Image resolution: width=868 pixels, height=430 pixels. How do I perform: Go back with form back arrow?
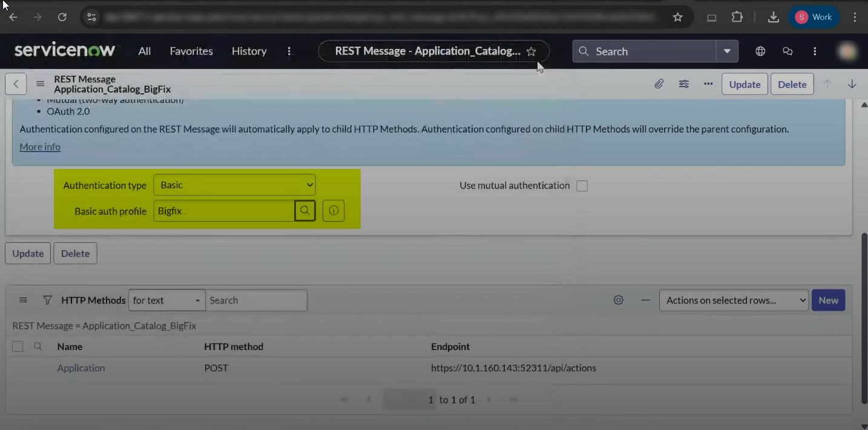pyautogui.click(x=16, y=84)
